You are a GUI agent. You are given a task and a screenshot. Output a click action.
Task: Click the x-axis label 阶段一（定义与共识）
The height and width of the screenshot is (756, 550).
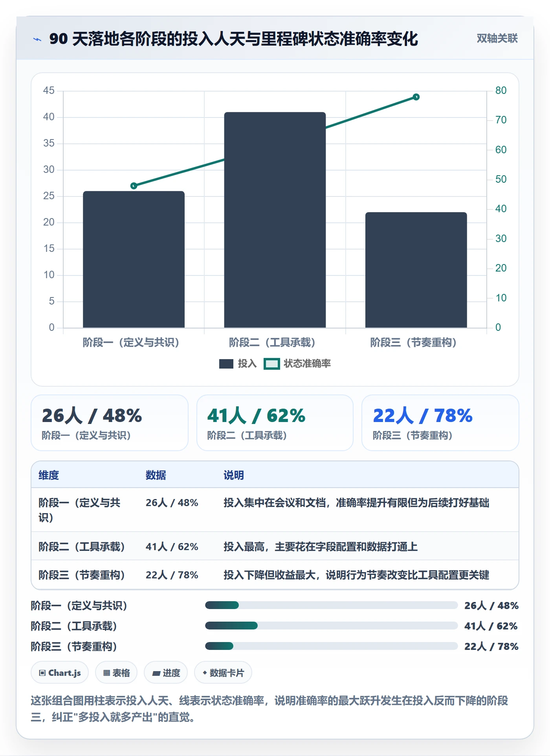131,343
